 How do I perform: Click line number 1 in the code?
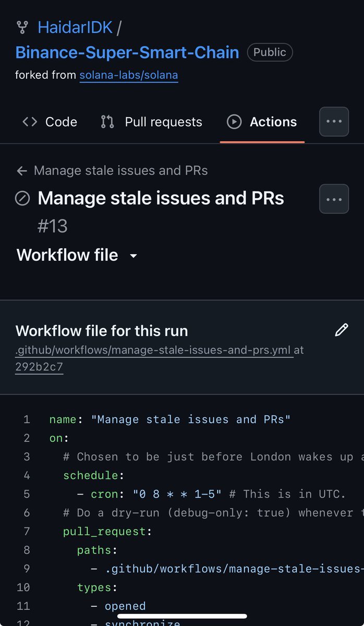pos(27,419)
